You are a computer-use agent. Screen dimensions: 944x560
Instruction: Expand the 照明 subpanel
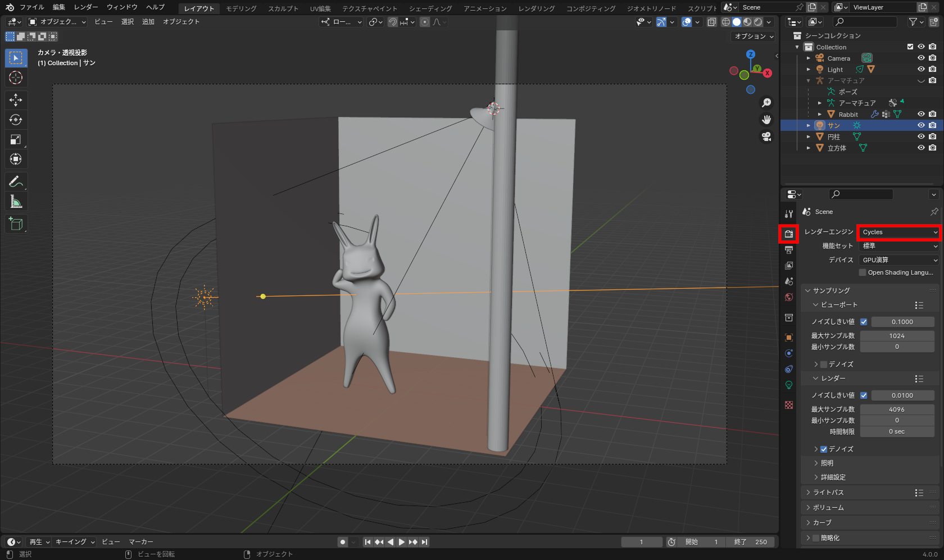click(827, 463)
